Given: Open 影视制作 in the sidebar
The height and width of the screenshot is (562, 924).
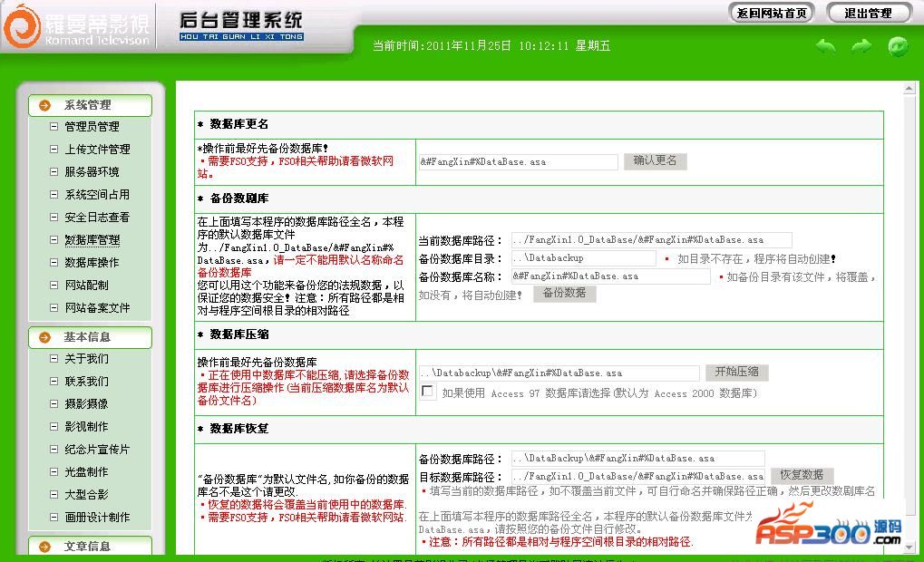Looking at the screenshot, I should (x=87, y=427).
